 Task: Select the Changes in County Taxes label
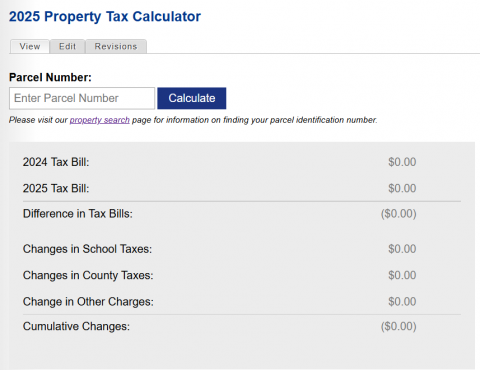(88, 275)
